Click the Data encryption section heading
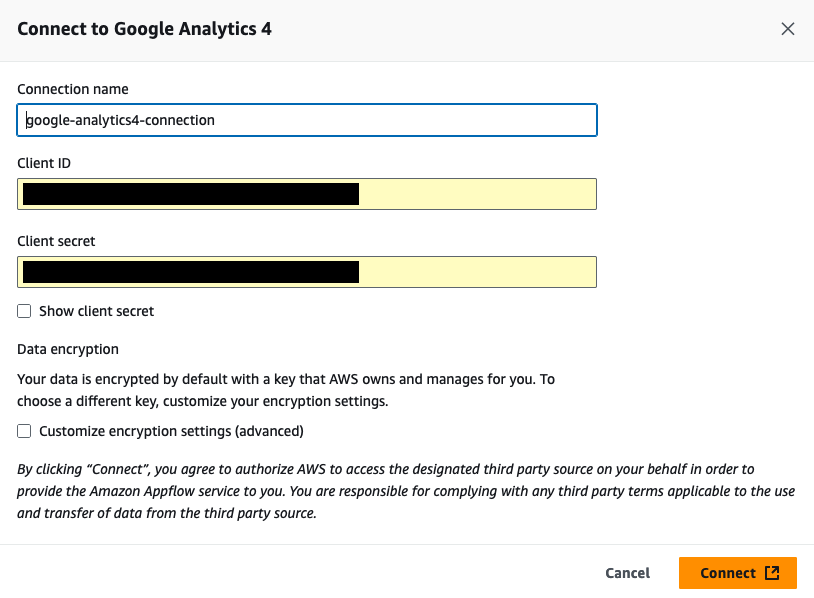Screen dimensions: 814x598 [x=68, y=349]
